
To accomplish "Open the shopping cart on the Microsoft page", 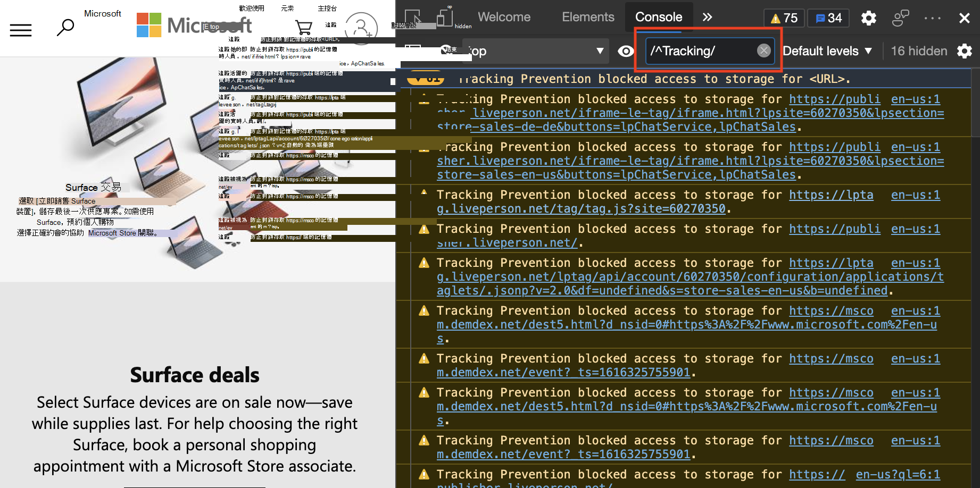I will [x=303, y=27].
